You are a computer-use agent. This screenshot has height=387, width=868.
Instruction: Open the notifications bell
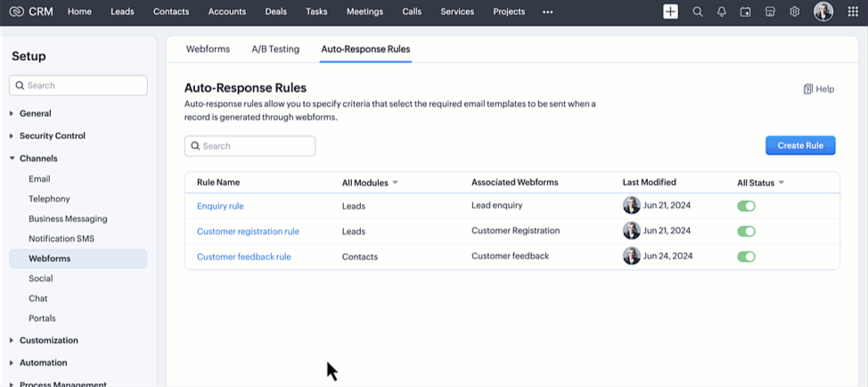coord(722,12)
